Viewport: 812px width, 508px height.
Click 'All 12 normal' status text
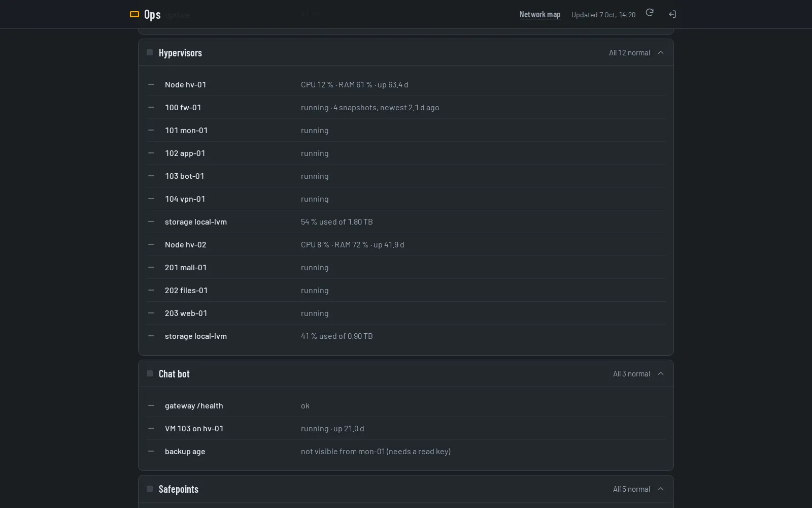(629, 52)
